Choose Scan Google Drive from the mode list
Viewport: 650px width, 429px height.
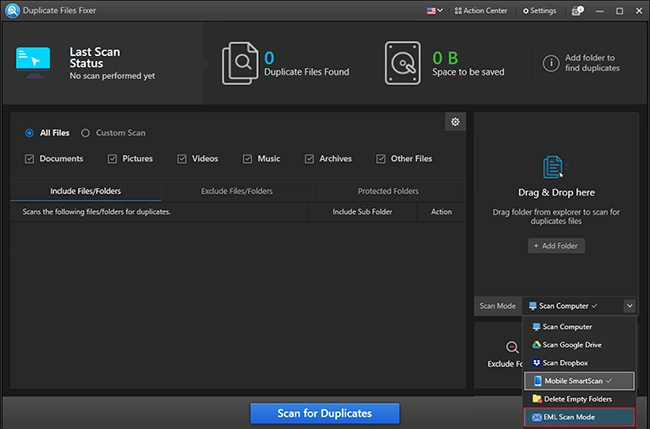[579, 345]
